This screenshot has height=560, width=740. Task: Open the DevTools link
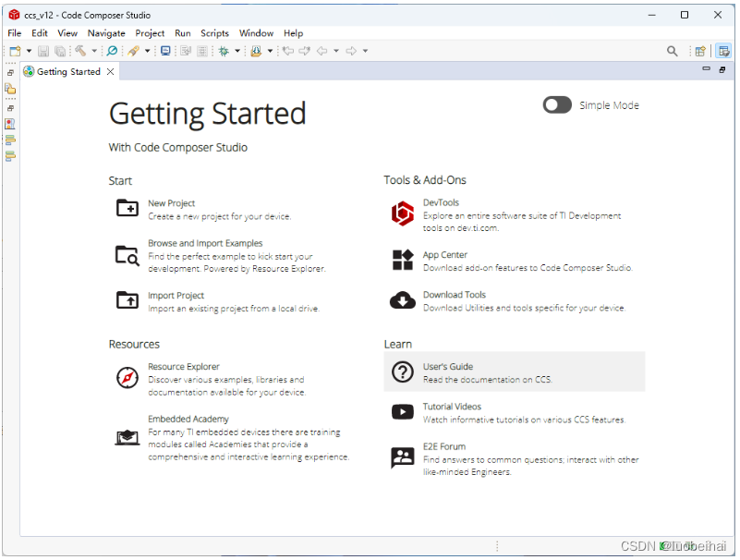click(441, 202)
